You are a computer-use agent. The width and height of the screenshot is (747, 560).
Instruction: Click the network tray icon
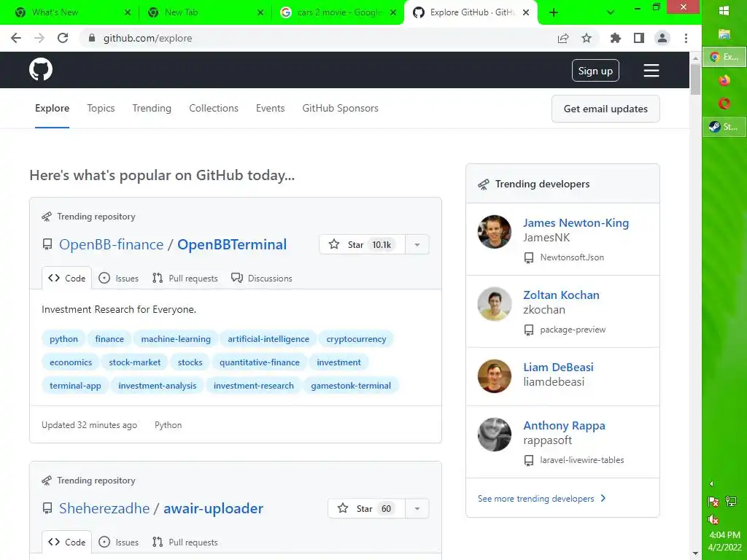click(x=731, y=501)
